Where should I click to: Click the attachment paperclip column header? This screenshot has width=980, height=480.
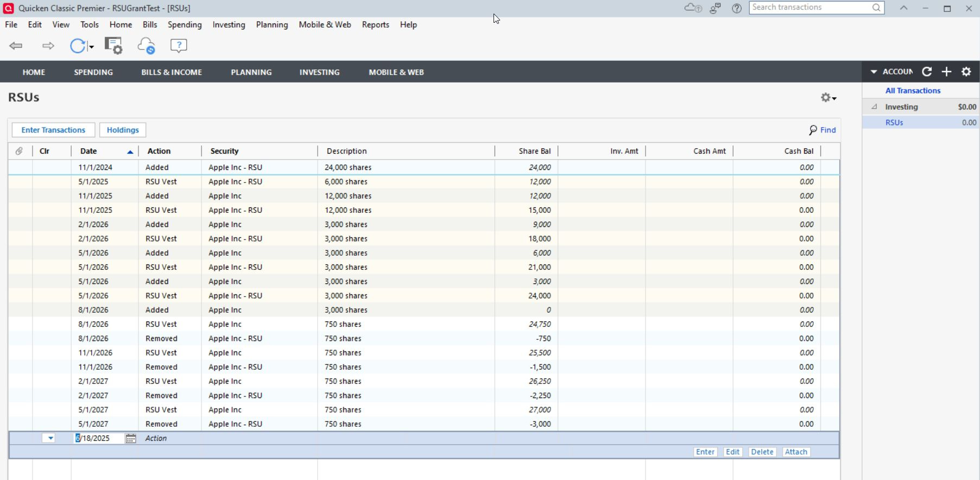coord(19,151)
